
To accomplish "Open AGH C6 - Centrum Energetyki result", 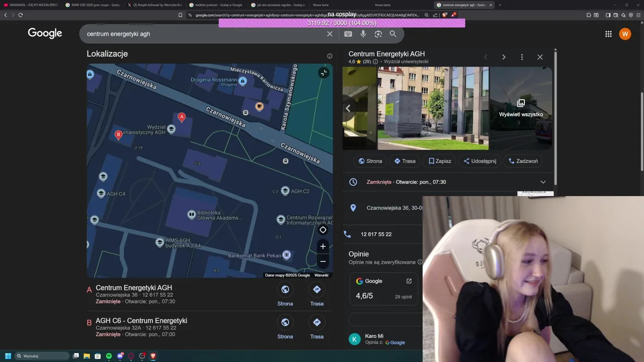I will [141, 321].
